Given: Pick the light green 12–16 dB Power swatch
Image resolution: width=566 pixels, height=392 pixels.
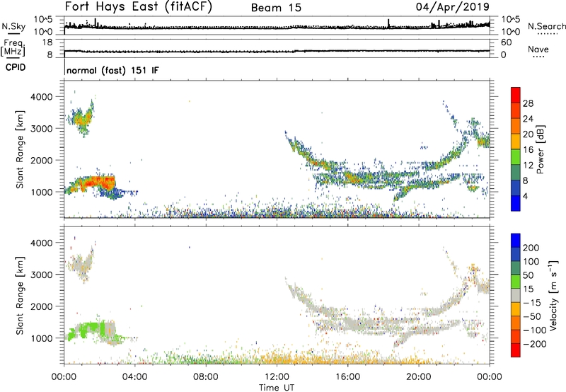Looking at the screenshot, I should (x=516, y=156).
